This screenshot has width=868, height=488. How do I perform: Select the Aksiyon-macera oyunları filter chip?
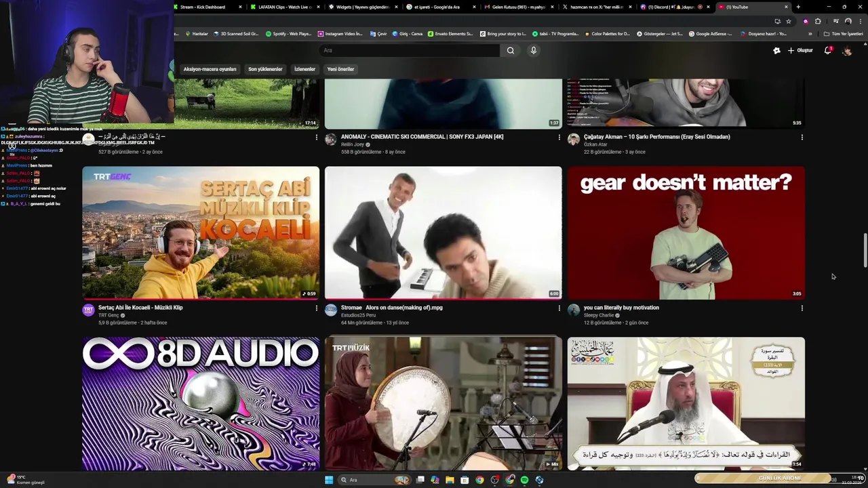click(210, 69)
